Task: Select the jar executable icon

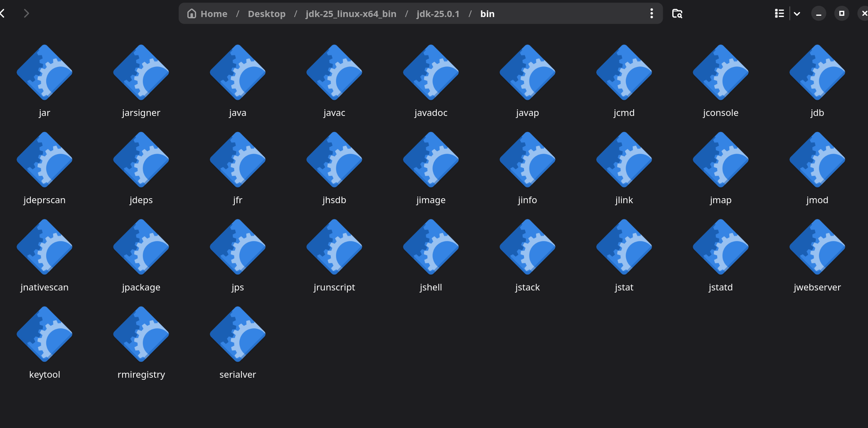Action: click(44, 72)
